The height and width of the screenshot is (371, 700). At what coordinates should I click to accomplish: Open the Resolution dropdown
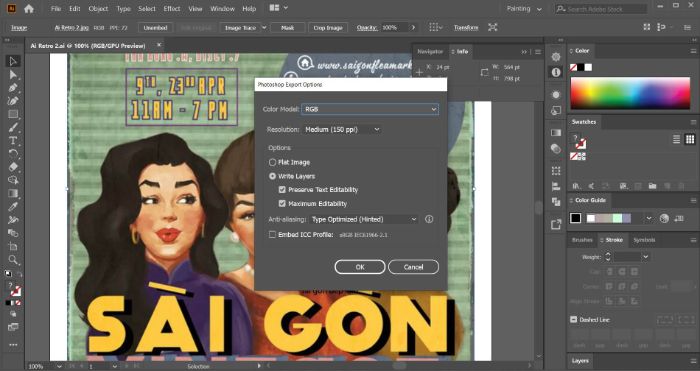click(342, 129)
